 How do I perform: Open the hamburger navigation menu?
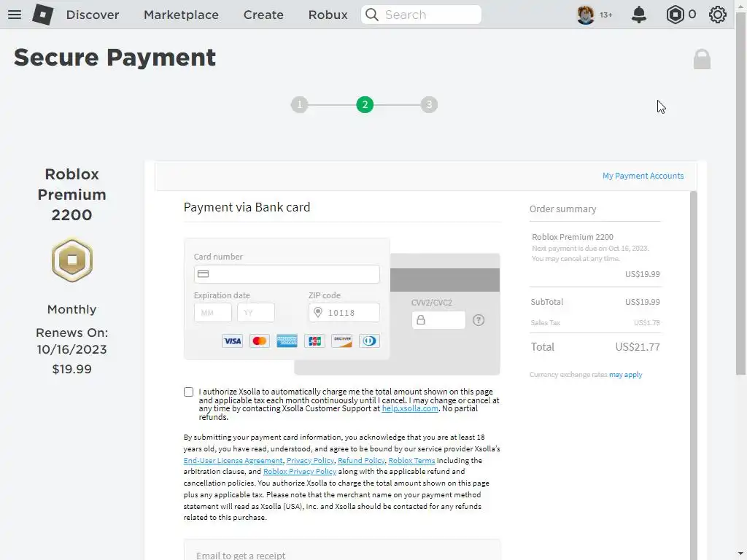[x=15, y=15]
